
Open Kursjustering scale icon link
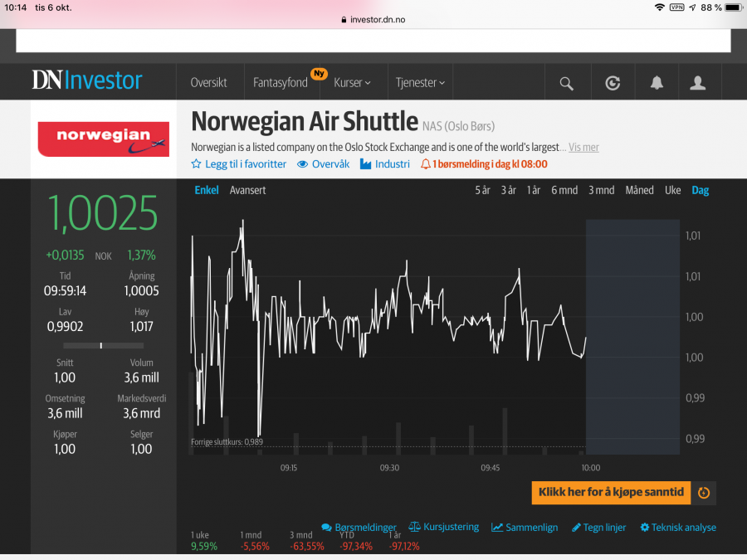coord(444,527)
